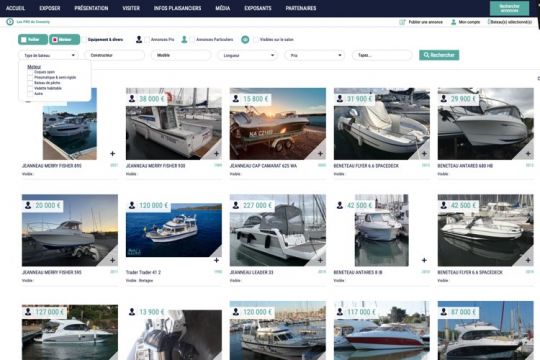
Task: Open the Prix dropdown
Action: click(315, 55)
